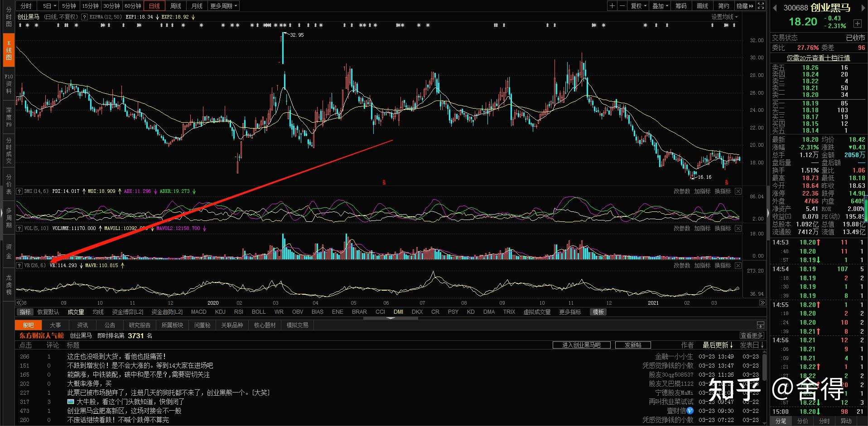Open 复权 adjustment dropdown

coord(638,6)
